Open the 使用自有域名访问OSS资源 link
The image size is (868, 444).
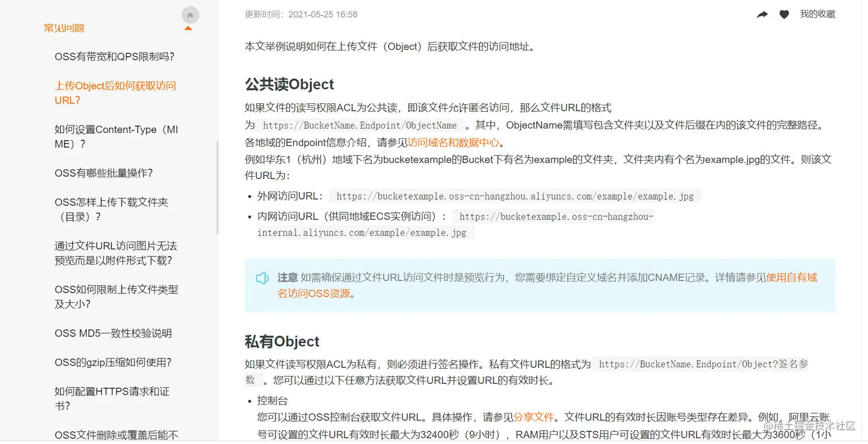coord(792,278)
